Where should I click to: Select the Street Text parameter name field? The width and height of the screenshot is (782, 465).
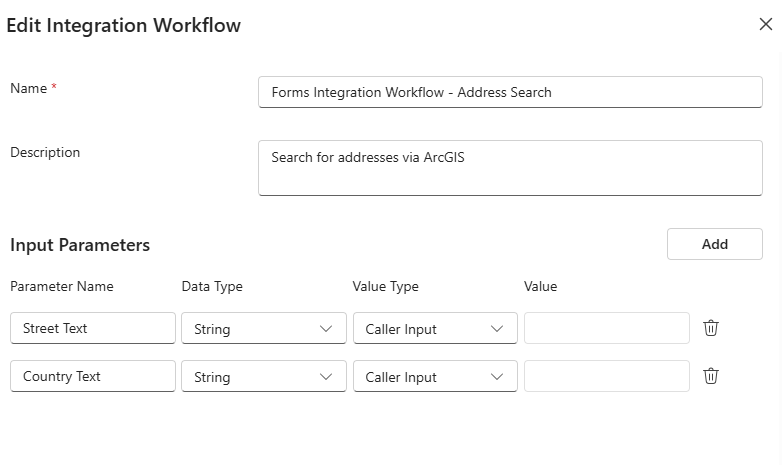[x=93, y=328]
